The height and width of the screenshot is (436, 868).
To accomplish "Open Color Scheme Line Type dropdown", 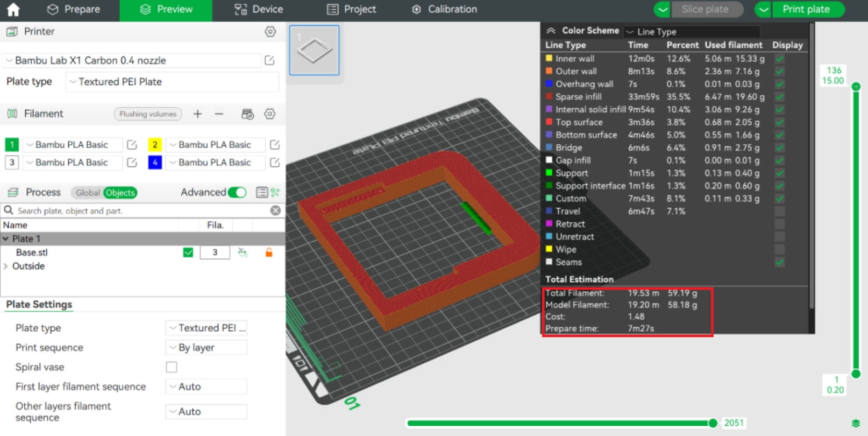I will coord(692,32).
